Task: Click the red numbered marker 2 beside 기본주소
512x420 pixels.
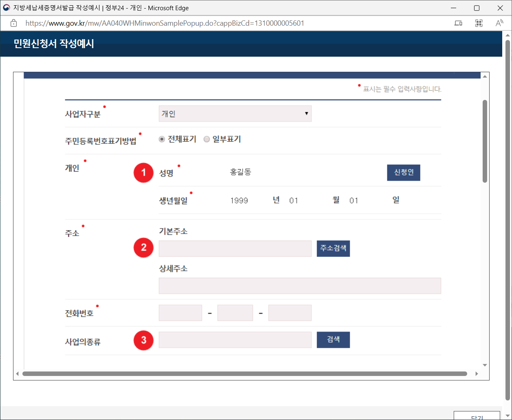Action: point(143,248)
